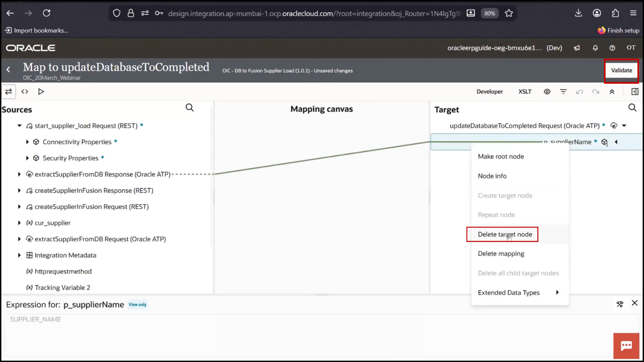Run the mapper Test play icon
The image size is (644, 362).
(41, 92)
